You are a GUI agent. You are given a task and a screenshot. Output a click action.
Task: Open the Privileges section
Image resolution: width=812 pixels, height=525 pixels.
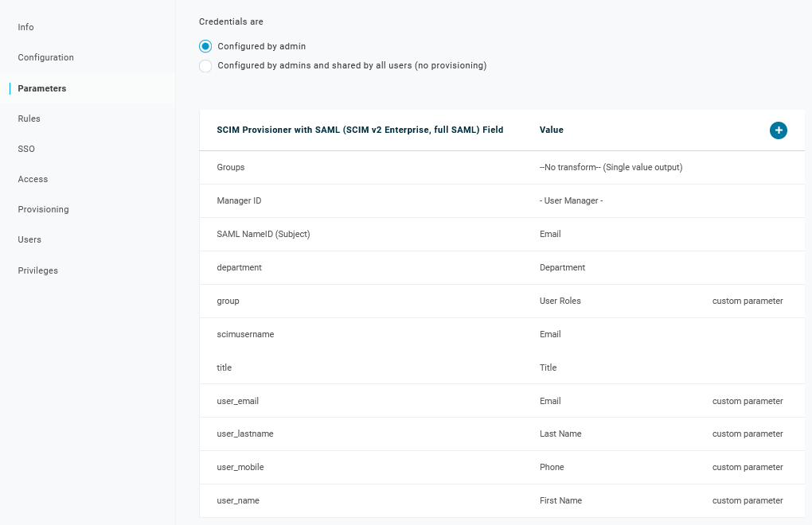[x=37, y=270]
